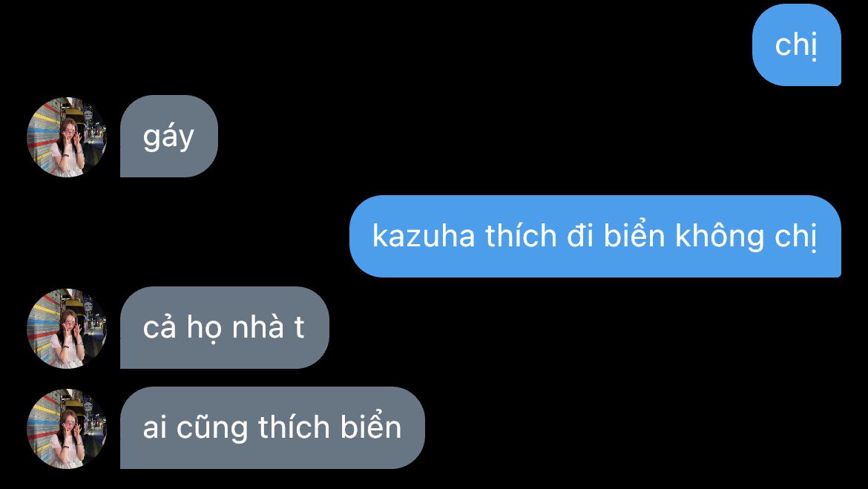Tap the "ai cũng thích biển" message bubble
This screenshot has height=489, width=868.
[x=272, y=427]
